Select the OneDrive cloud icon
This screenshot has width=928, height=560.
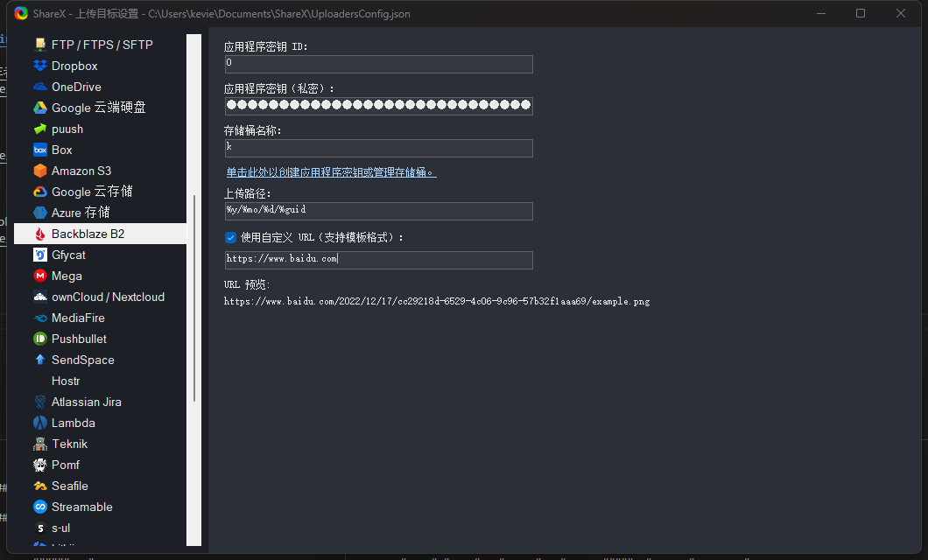39,87
